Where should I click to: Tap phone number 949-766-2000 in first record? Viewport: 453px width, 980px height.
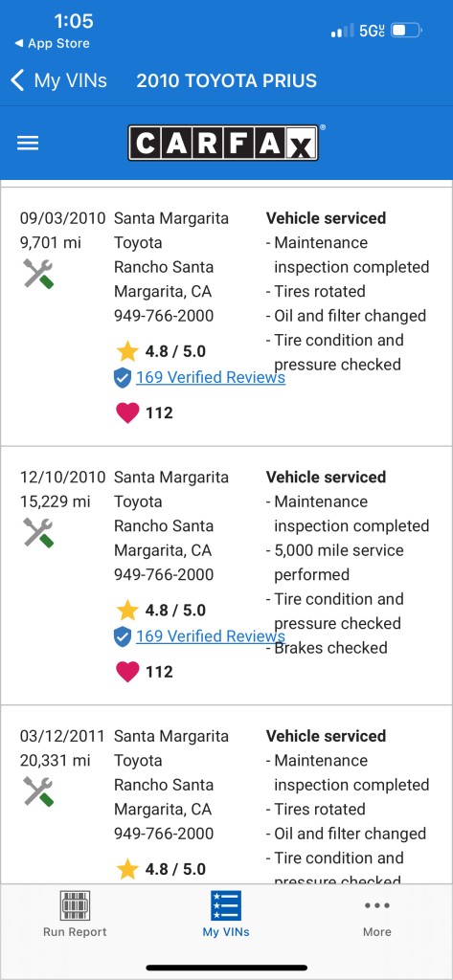(164, 316)
